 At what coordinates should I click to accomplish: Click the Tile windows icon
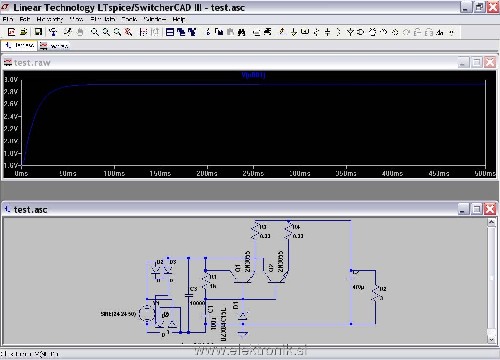pos(170,32)
